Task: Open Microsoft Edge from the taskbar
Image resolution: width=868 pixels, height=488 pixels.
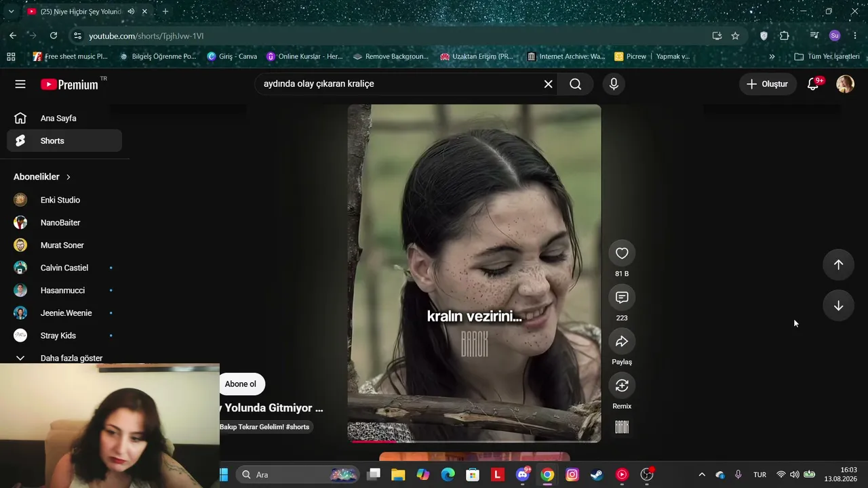Action: tap(448, 474)
